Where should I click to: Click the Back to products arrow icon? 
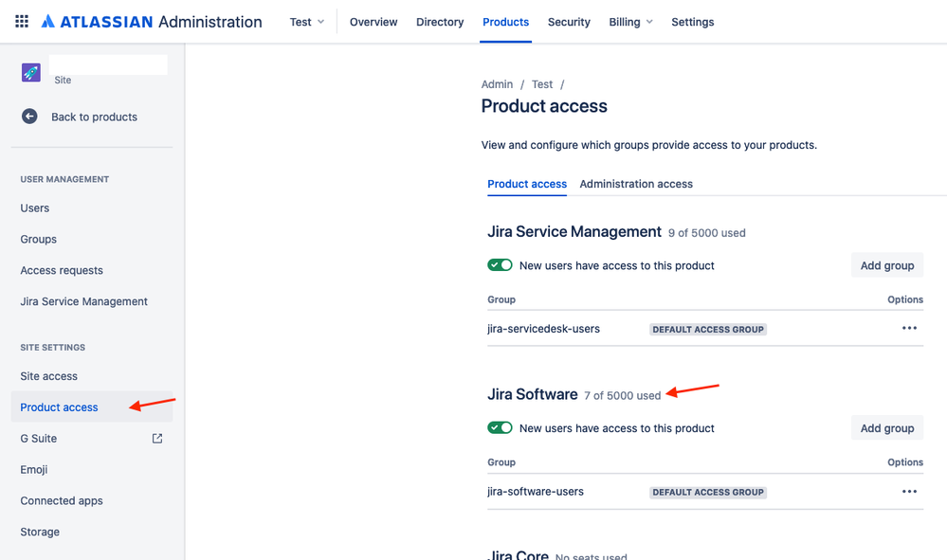[29, 117]
